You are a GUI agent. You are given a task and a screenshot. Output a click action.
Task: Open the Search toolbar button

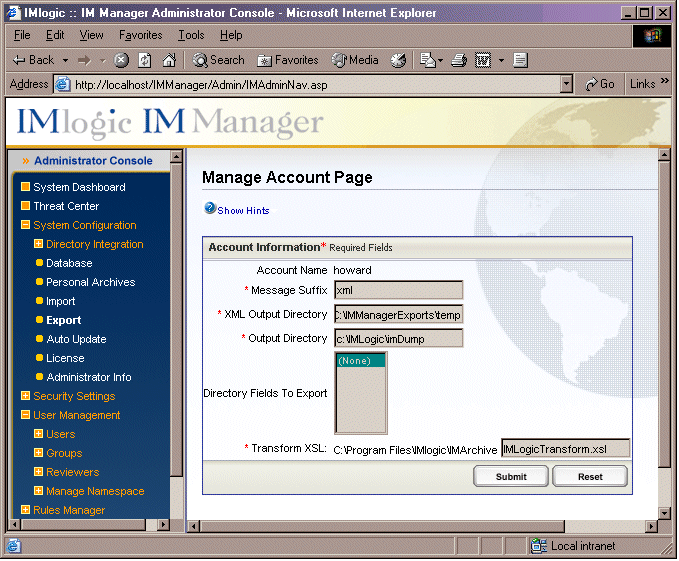219,60
